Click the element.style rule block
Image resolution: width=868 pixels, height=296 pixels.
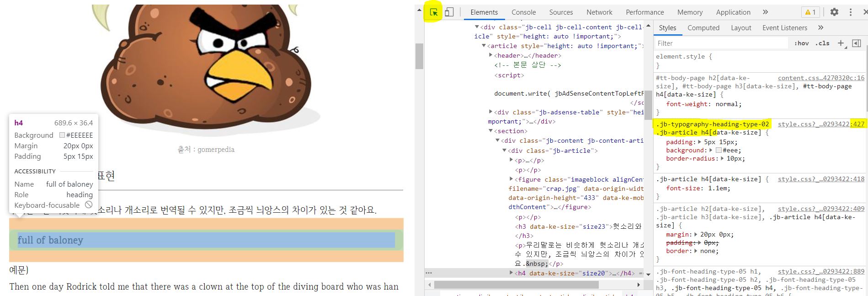(760, 61)
